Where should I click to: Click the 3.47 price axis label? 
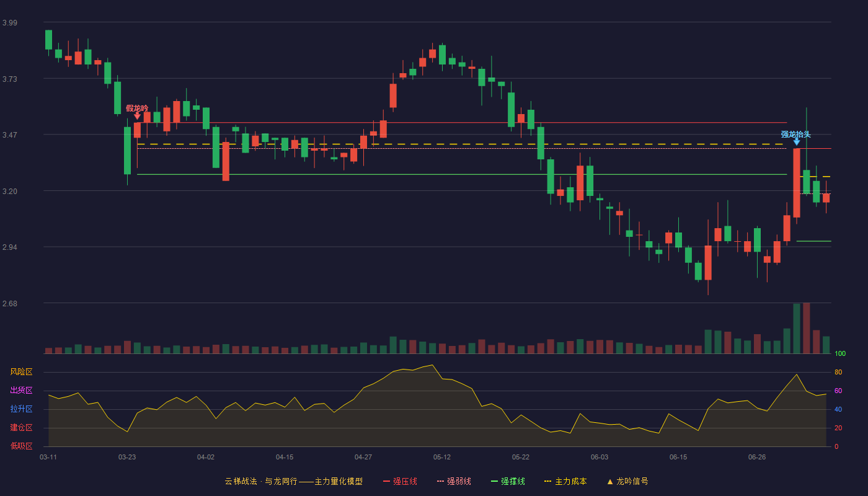10,135
